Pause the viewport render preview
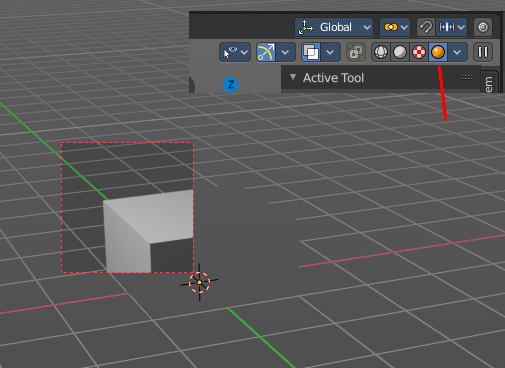The image size is (505, 368). pyautogui.click(x=483, y=52)
